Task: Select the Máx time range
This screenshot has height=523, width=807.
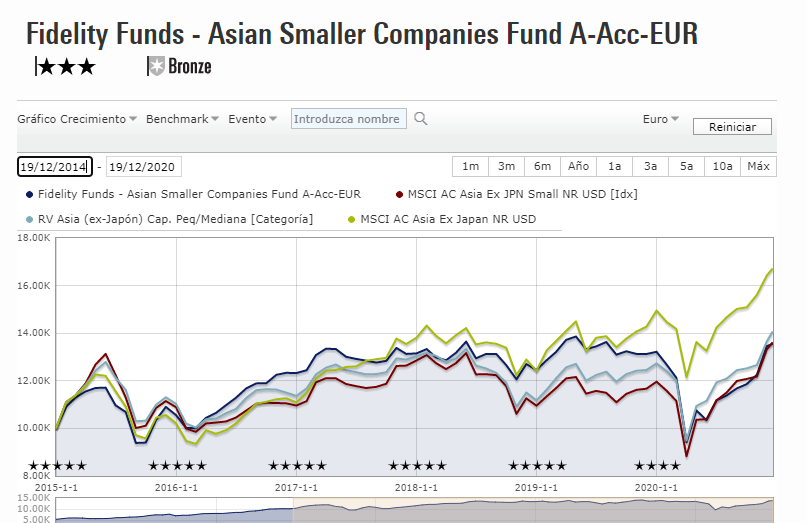Action: point(758,166)
